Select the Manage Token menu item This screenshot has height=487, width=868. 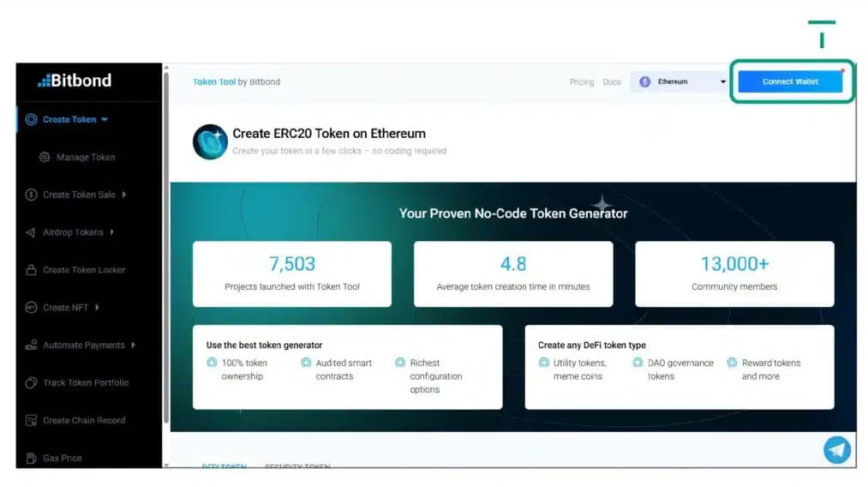coord(86,158)
